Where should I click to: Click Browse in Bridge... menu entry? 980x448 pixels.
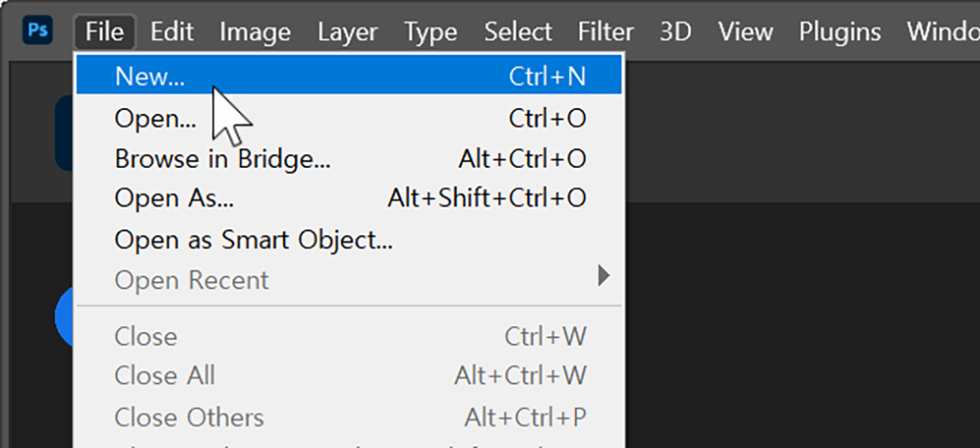pos(349,159)
